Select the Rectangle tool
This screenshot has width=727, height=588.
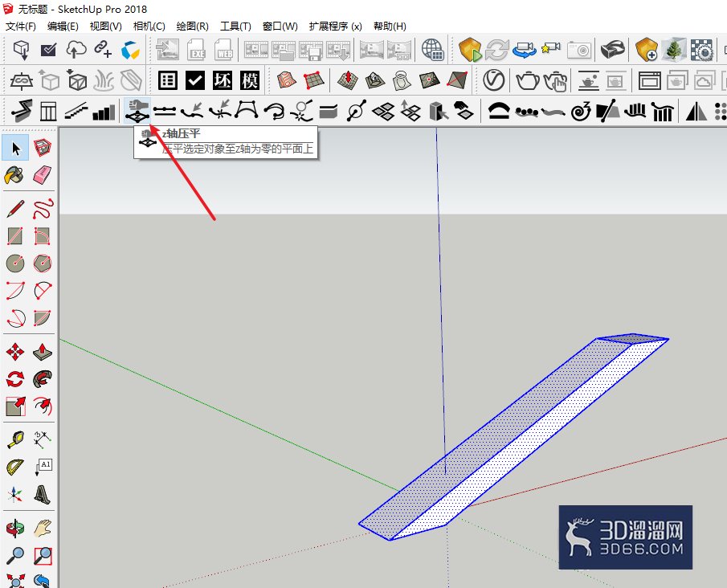point(14,236)
